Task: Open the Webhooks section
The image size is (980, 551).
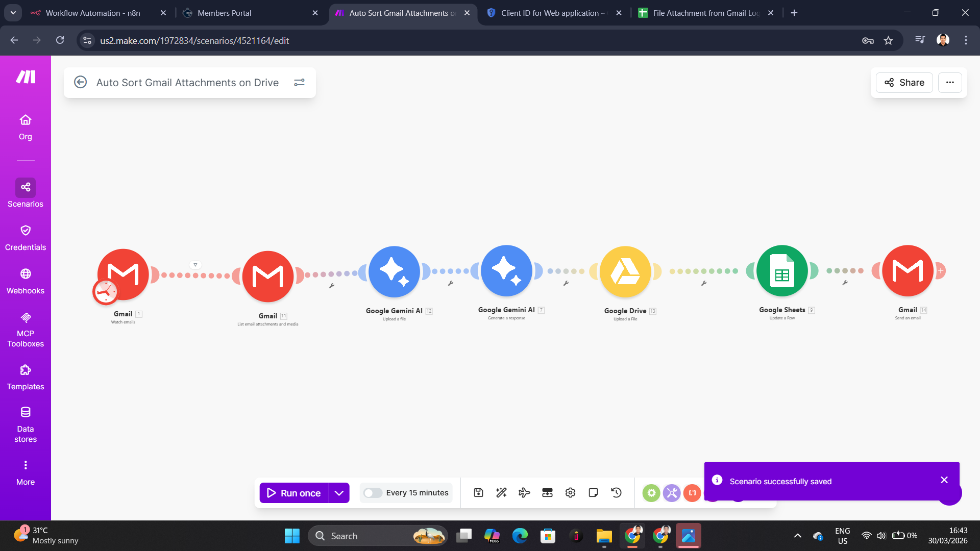Action: click(25, 280)
